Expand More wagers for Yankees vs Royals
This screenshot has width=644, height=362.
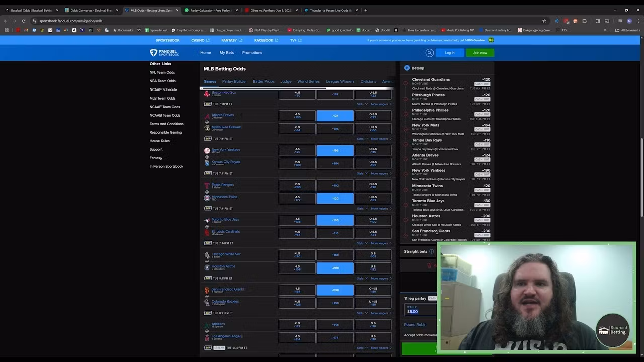coord(380,173)
